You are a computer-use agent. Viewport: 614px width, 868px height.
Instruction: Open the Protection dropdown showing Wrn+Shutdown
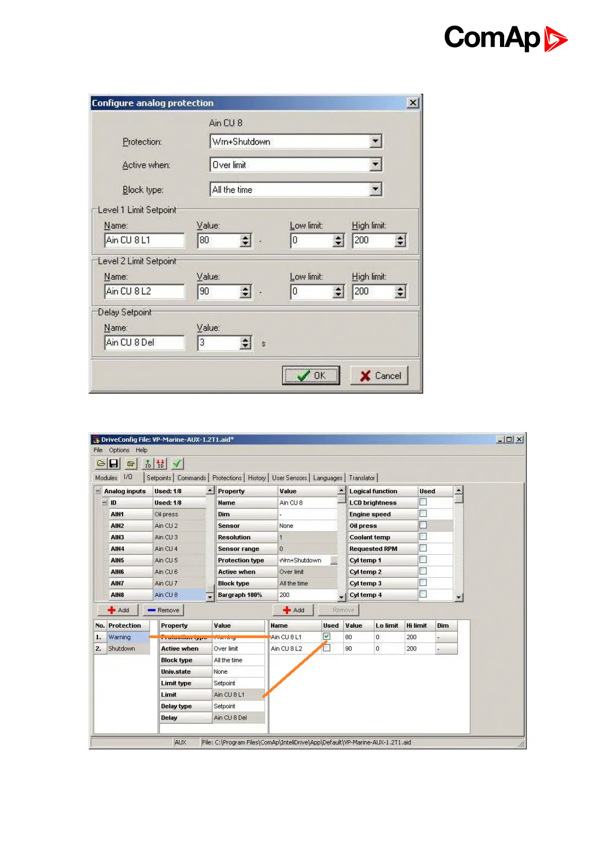tap(376, 141)
